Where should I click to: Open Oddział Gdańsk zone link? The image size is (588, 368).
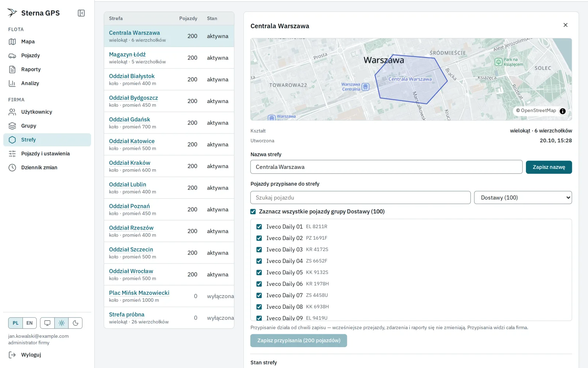tap(129, 120)
